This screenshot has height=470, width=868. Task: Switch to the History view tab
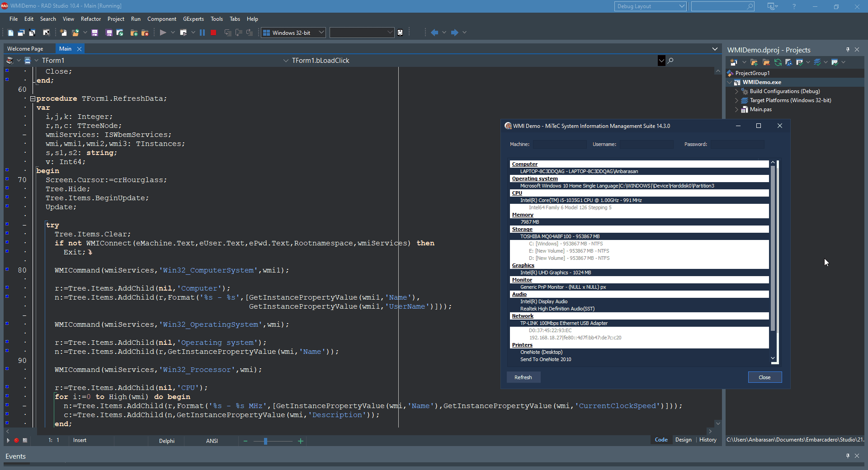point(708,440)
